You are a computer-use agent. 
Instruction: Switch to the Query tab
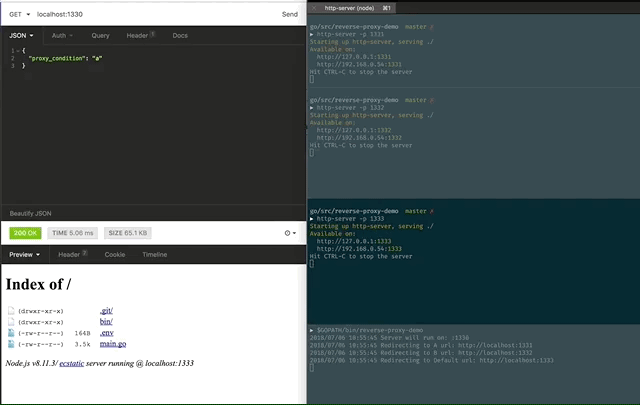(100, 35)
